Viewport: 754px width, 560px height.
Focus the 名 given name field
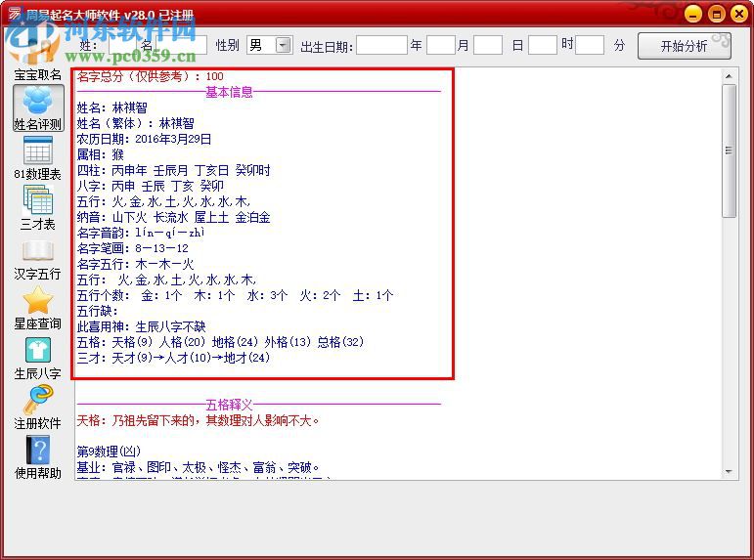181,45
